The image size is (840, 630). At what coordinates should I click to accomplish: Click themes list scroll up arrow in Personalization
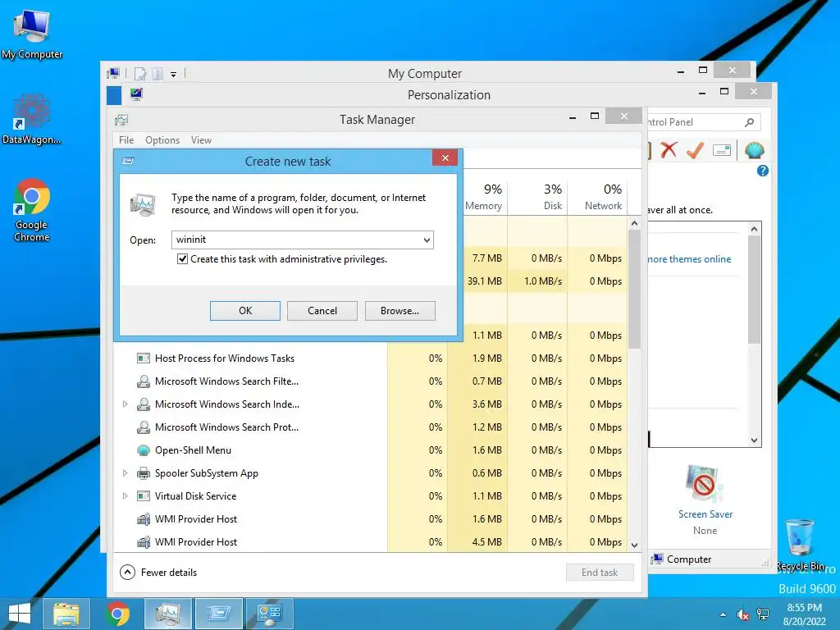pos(755,230)
